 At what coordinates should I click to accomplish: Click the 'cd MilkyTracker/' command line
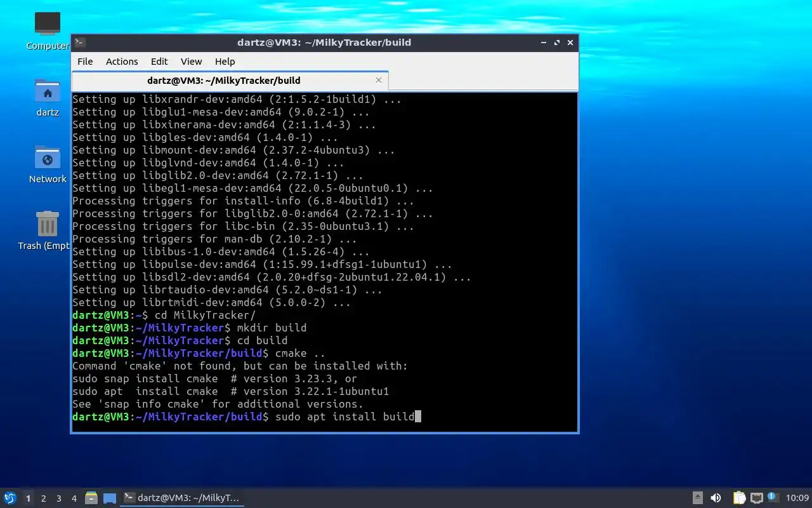(x=164, y=315)
